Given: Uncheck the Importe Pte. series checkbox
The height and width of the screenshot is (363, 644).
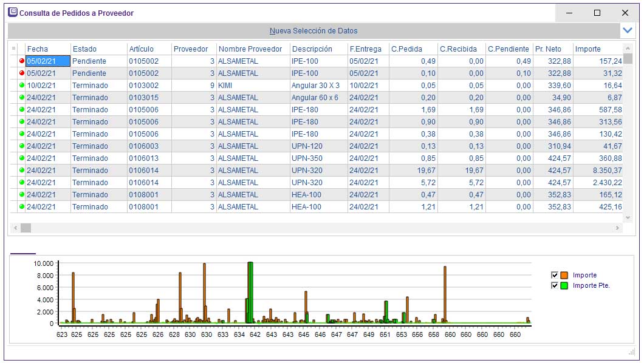Looking at the screenshot, I should (x=554, y=285).
